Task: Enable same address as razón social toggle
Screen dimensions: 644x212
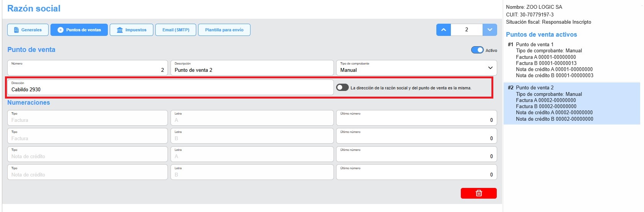Action: [x=342, y=87]
